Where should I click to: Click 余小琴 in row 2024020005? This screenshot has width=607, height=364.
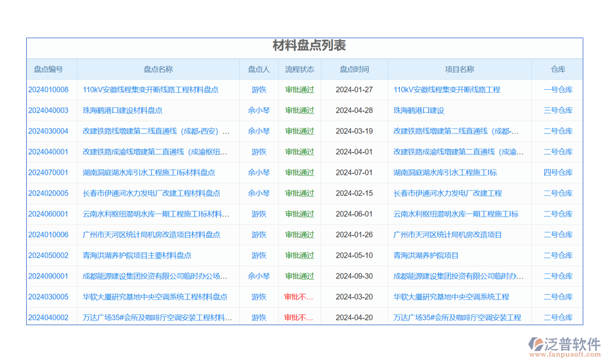259,194
